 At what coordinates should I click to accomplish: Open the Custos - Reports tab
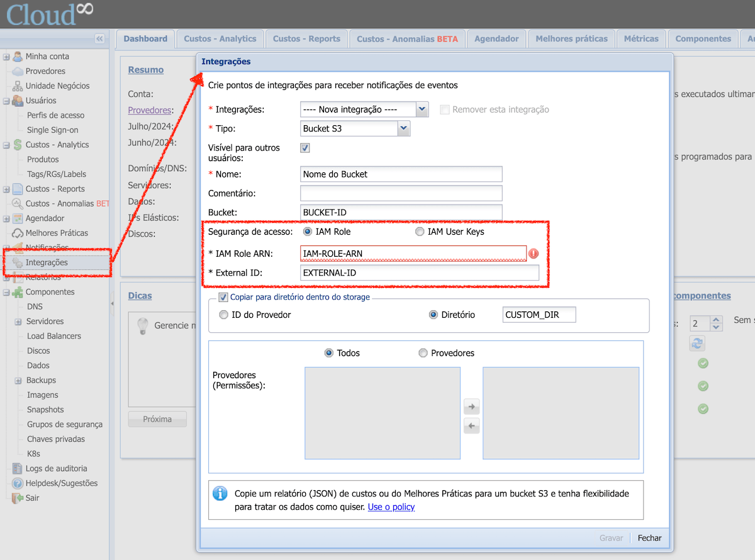point(306,39)
